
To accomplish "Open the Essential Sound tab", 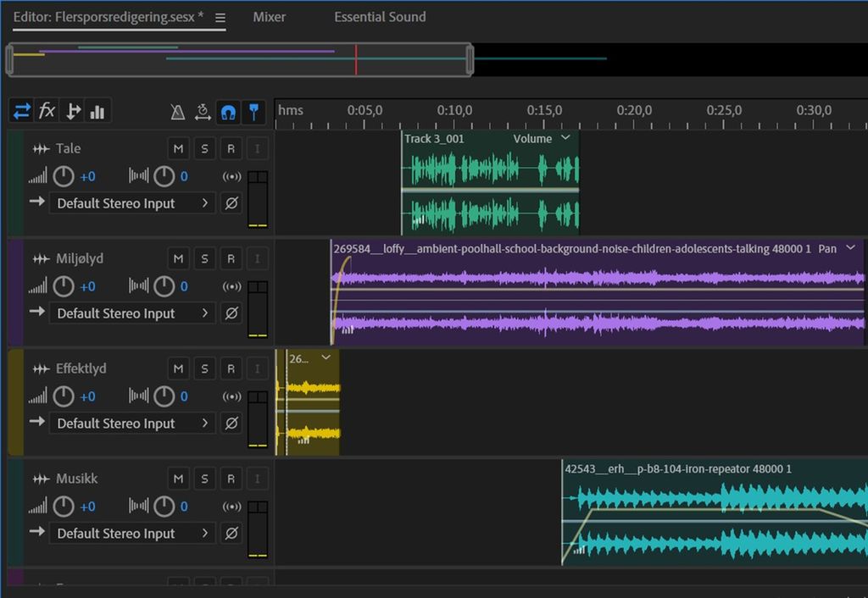I will point(380,17).
